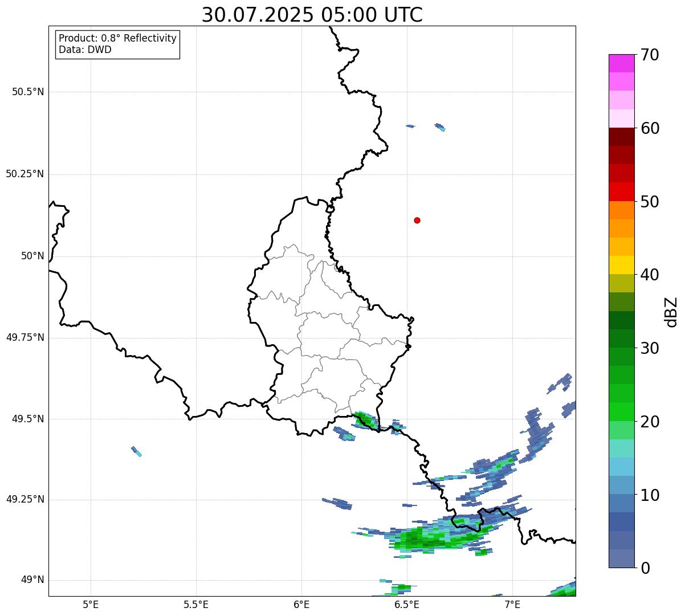Click the bright red swatch just above 50 dBZ
685x616 pixels.
click(621, 191)
